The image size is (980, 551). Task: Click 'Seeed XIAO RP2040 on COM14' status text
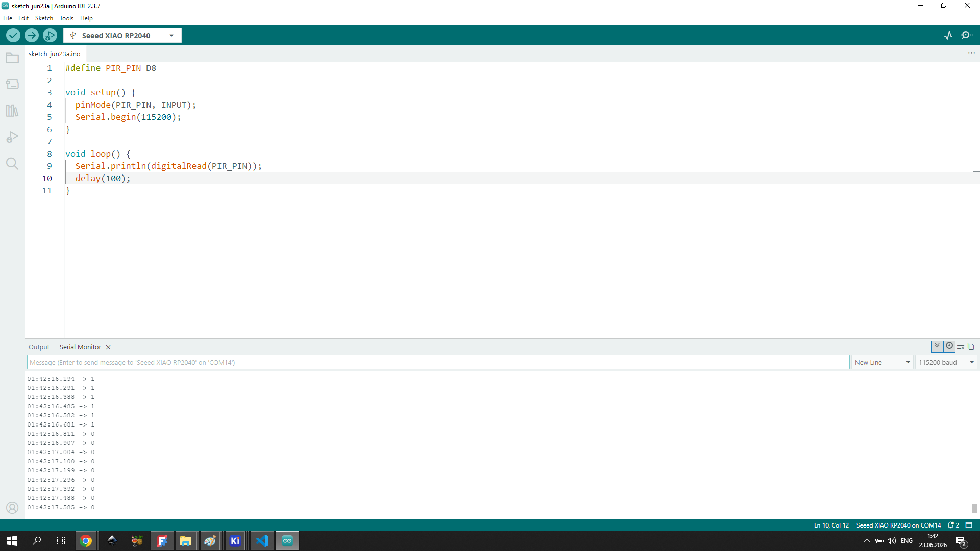coord(898,525)
